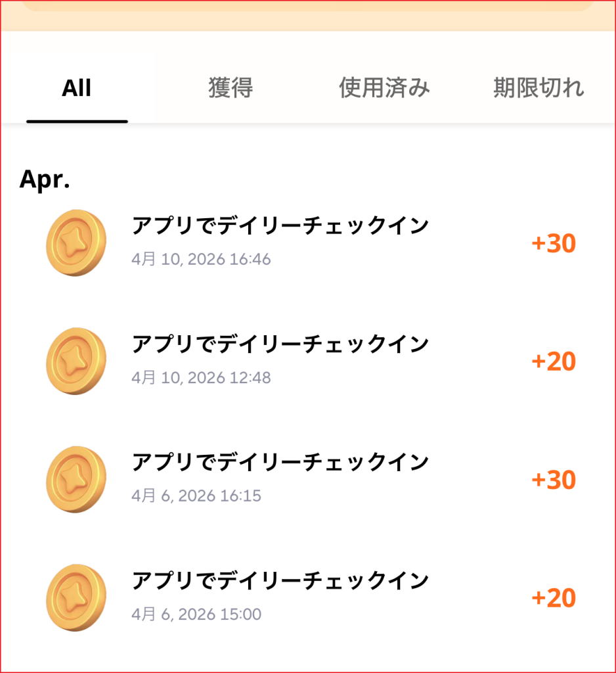The height and width of the screenshot is (673, 616).
Task: Open the check-in entry title dated April 10 12:48
Action: pyautogui.click(x=280, y=344)
